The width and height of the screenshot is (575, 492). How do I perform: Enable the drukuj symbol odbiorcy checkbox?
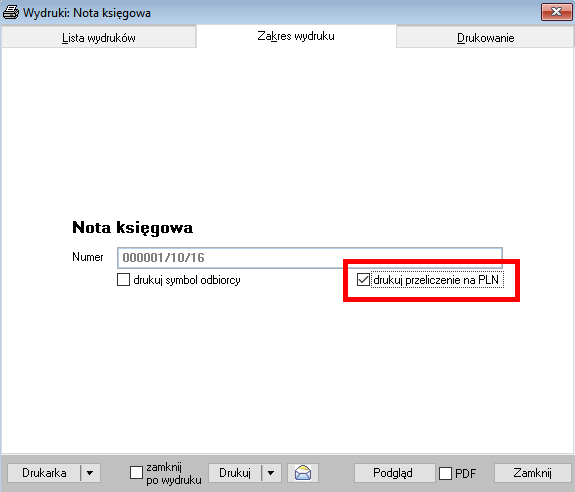tap(124, 280)
